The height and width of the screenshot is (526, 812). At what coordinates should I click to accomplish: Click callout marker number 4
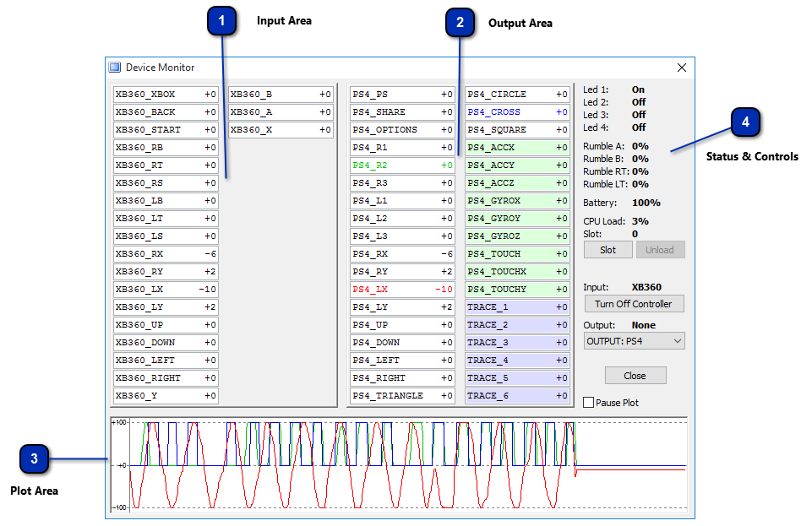745,122
